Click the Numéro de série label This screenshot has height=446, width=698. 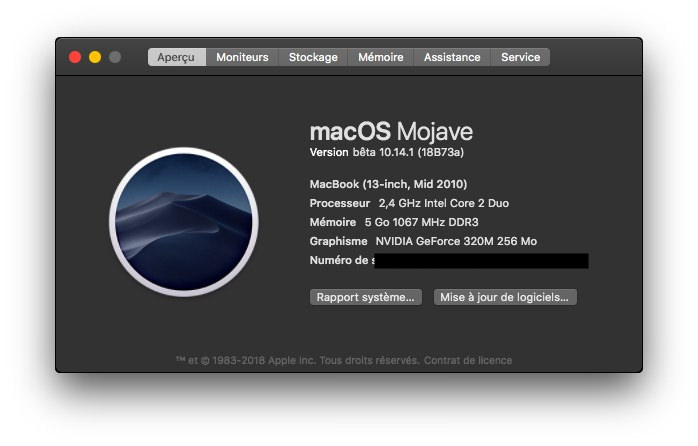point(342,260)
